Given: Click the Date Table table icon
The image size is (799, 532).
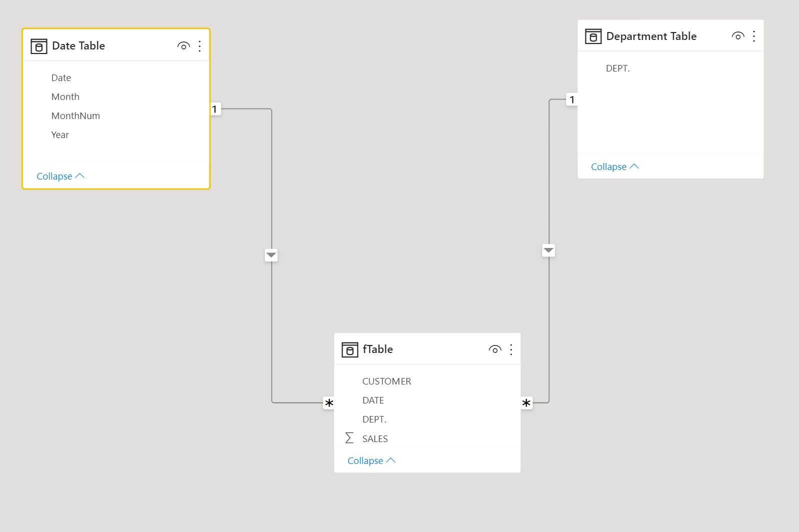Looking at the screenshot, I should (39, 46).
